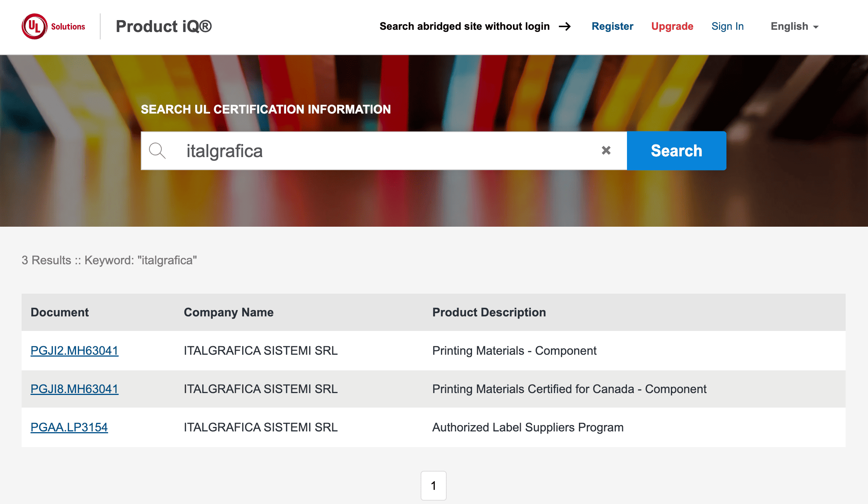Image resolution: width=868 pixels, height=504 pixels.
Task: Click the Product iQ title
Action: (164, 26)
